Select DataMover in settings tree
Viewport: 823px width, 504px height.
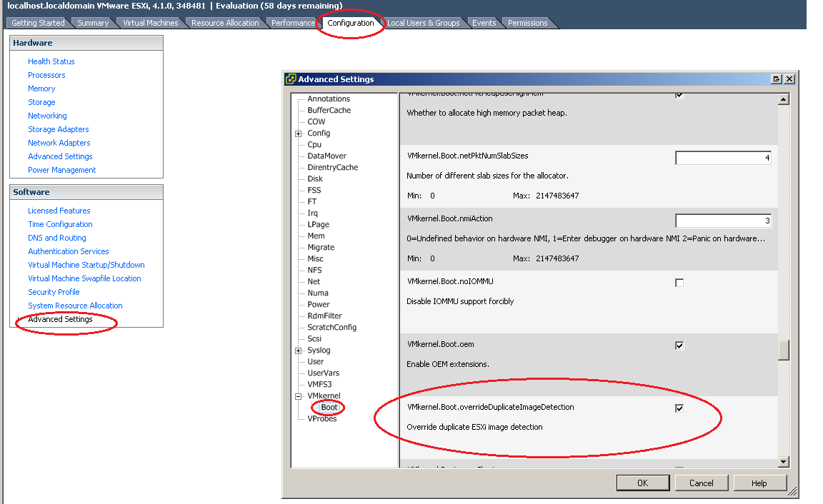[327, 156]
